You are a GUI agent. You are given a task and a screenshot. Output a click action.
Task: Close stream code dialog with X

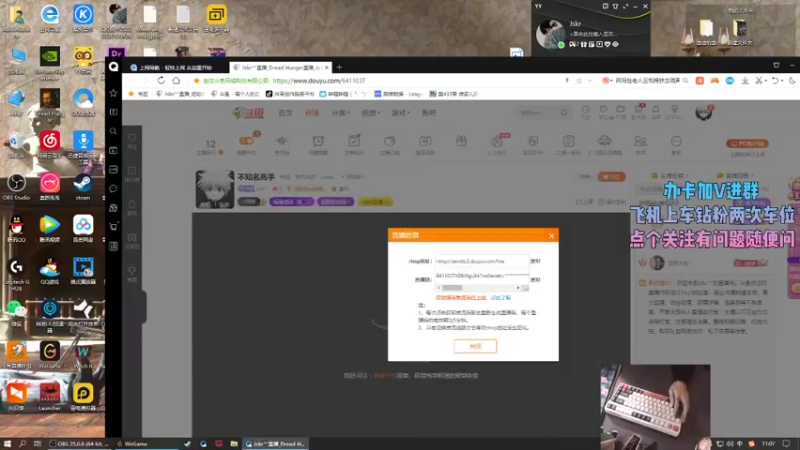pyautogui.click(x=552, y=236)
